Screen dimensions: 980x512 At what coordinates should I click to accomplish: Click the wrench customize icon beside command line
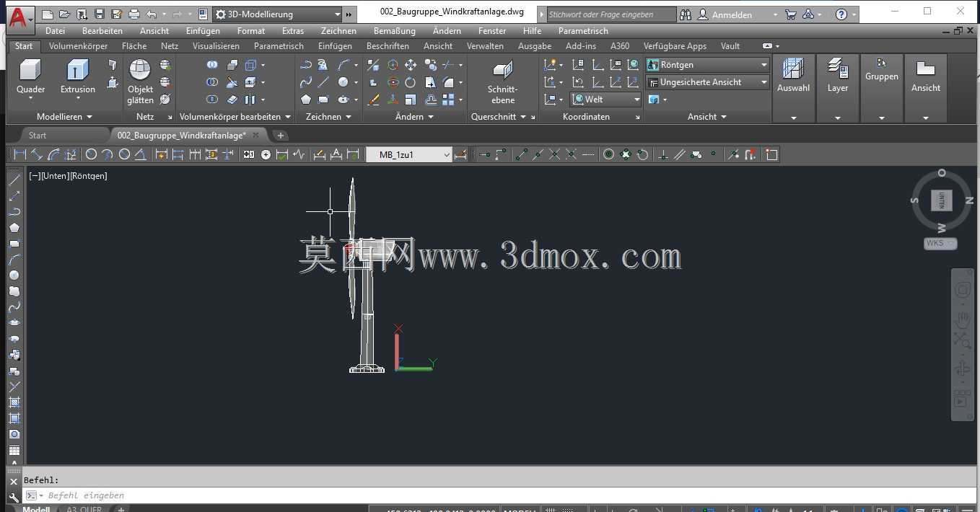pos(14,497)
